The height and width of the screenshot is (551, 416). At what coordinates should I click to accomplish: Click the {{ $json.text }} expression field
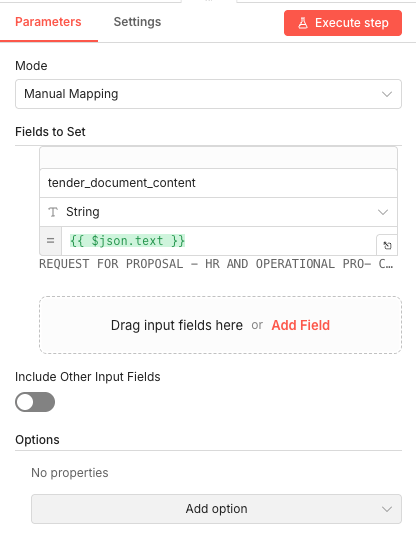pos(219,241)
